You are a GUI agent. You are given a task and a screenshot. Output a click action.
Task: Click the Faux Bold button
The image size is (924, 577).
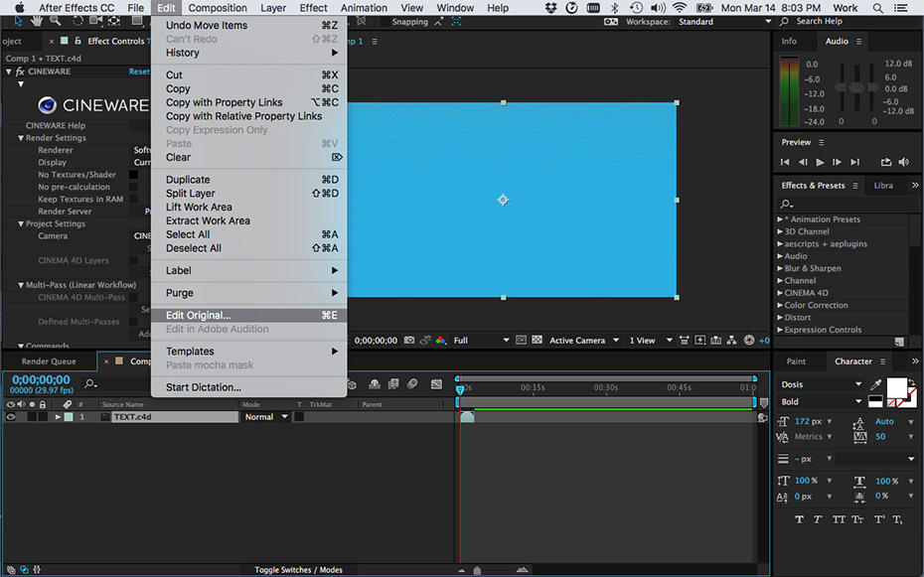coord(800,519)
